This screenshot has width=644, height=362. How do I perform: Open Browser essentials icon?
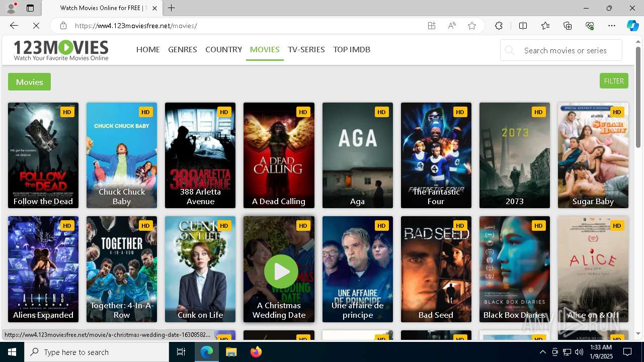pyautogui.click(x=590, y=26)
